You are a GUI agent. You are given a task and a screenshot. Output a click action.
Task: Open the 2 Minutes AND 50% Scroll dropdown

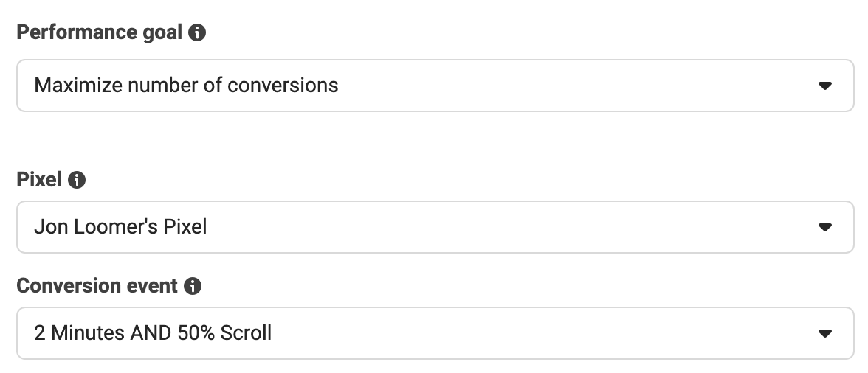click(x=435, y=333)
